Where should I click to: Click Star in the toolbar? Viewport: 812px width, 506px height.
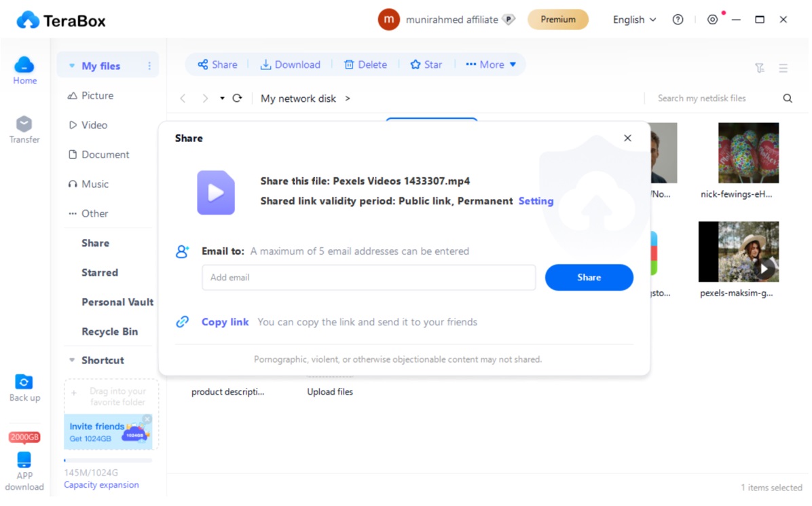426,65
